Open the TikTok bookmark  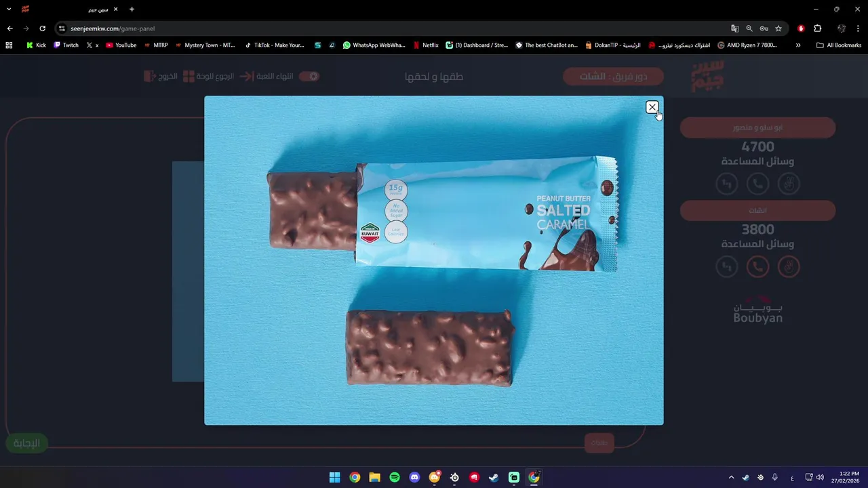274,45
